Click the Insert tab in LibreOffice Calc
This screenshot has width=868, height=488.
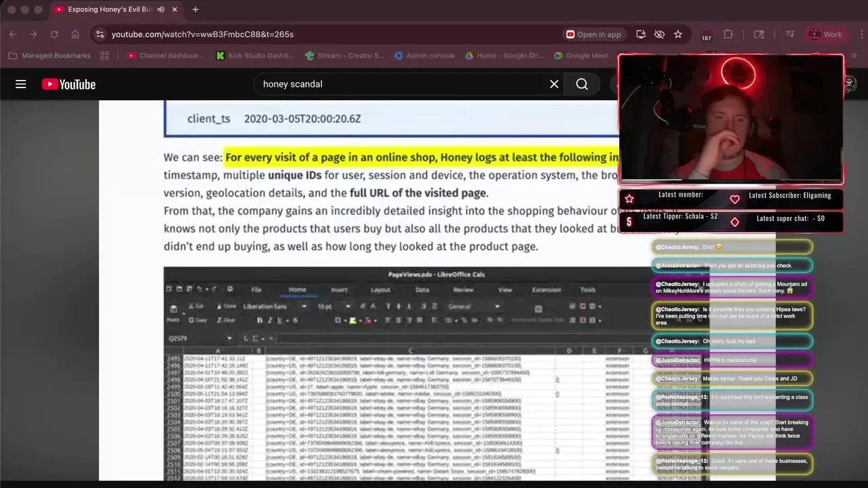(339, 289)
